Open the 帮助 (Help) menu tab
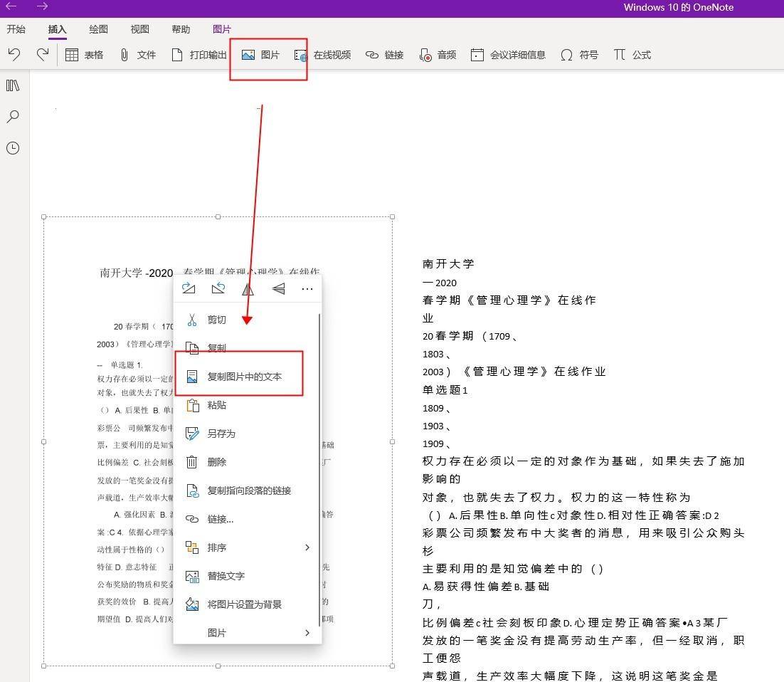 [x=180, y=29]
